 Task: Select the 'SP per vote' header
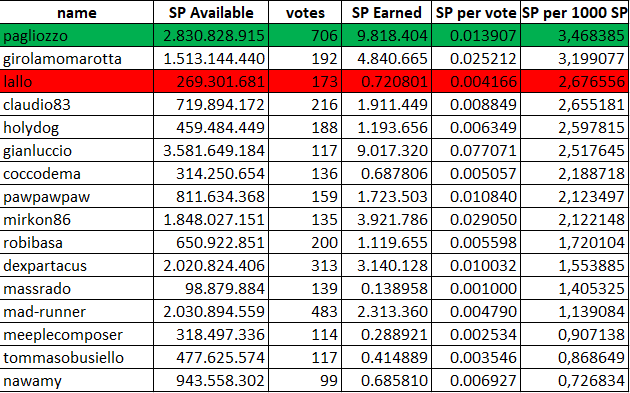(476, 12)
